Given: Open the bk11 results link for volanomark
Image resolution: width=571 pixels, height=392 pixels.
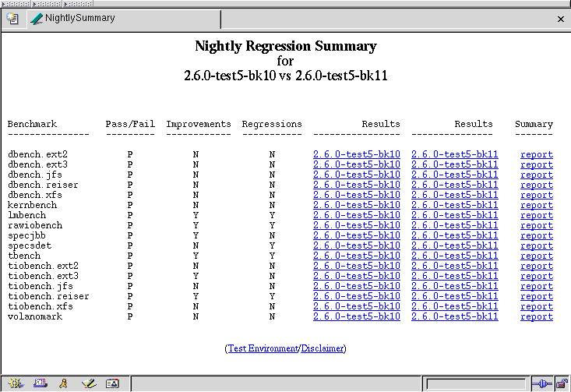Looking at the screenshot, I should (454, 316).
